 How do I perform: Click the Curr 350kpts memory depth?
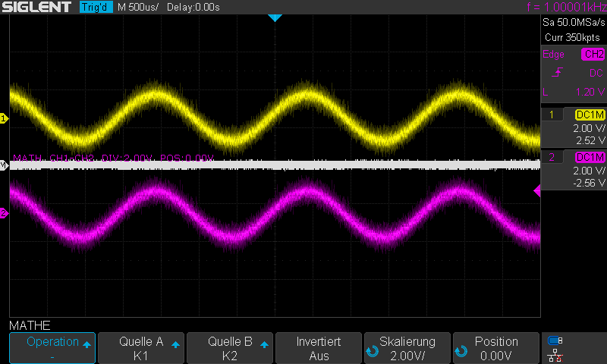(572, 37)
